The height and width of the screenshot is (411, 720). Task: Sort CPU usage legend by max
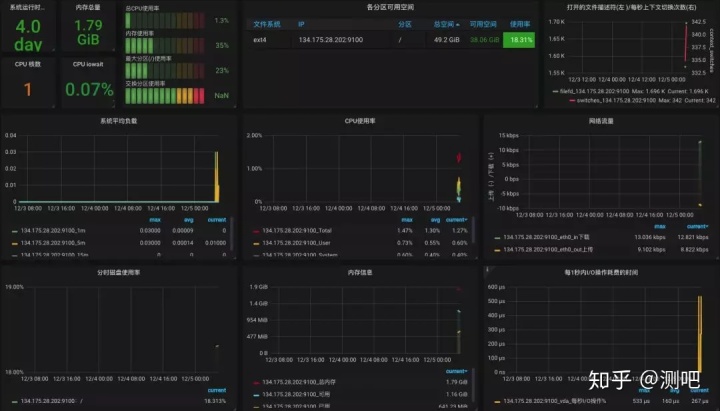[407, 220]
